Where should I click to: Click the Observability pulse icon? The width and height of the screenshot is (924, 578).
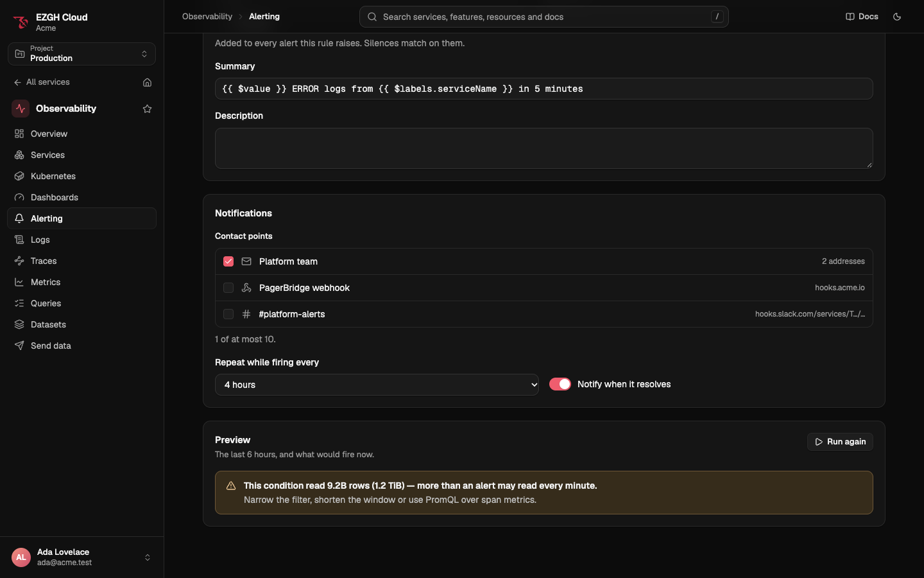click(21, 109)
